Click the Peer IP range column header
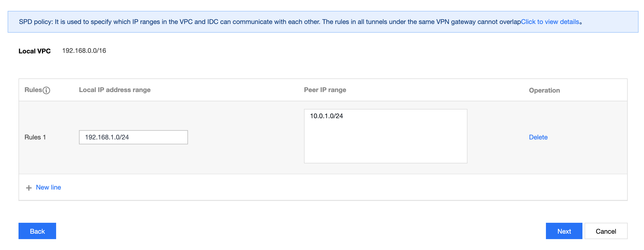 tap(325, 90)
